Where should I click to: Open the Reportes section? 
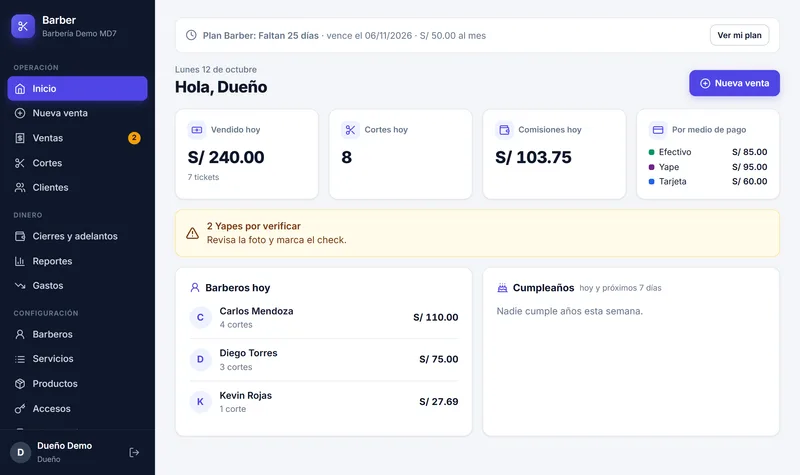78,261
